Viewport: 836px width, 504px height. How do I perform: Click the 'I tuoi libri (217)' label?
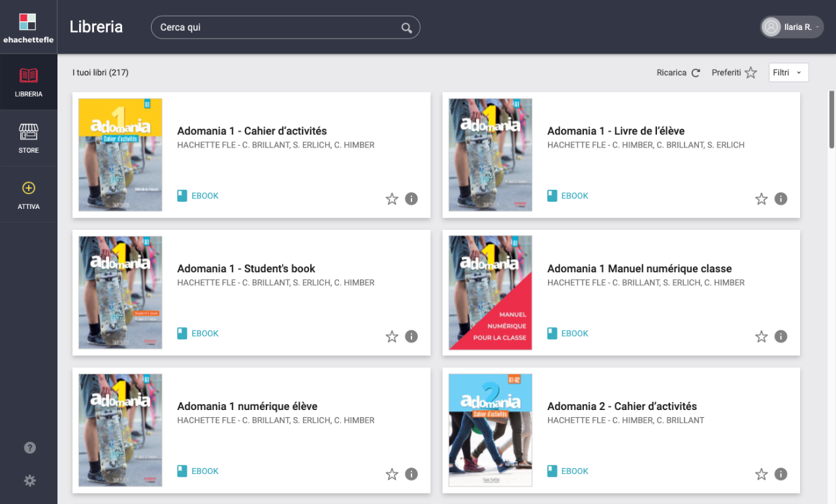101,72
